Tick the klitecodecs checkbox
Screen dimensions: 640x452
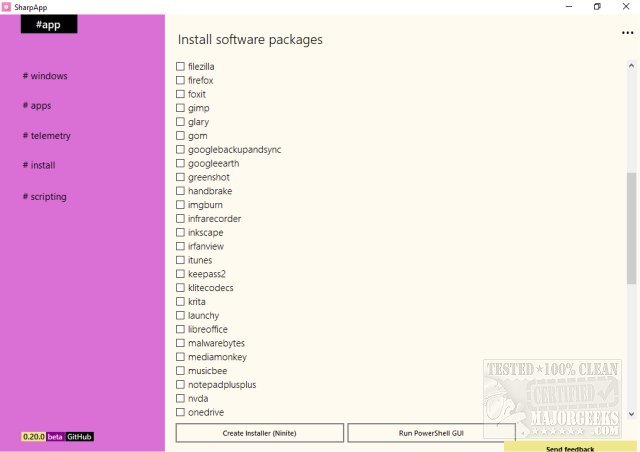click(x=180, y=288)
